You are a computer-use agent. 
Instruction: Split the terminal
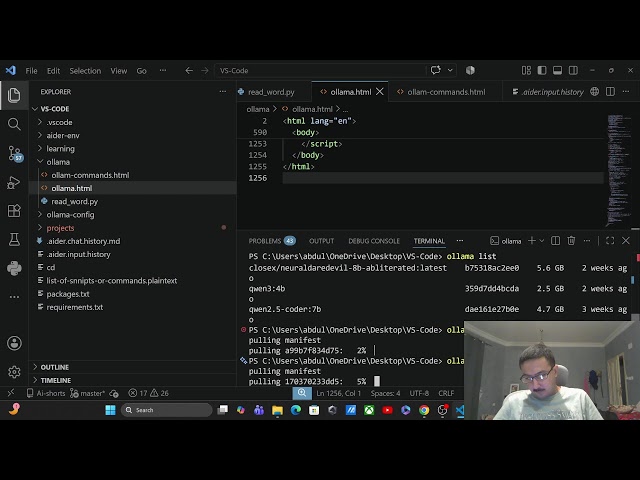(556, 241)
